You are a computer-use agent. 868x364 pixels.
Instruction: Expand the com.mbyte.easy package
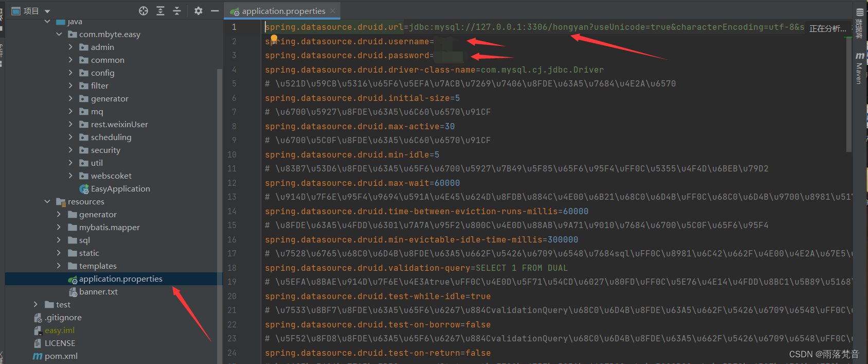[x=59, y=34]
